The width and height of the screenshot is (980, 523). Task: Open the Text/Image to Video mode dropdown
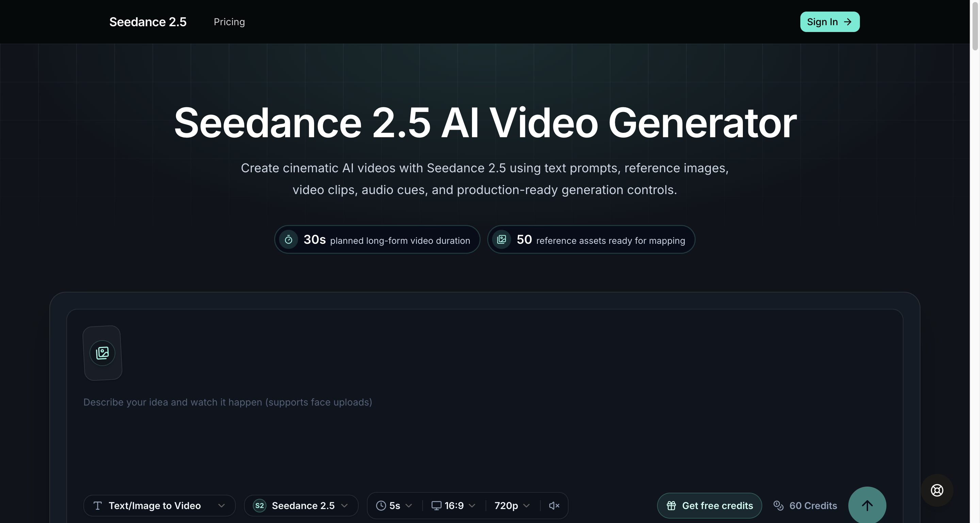159,506
